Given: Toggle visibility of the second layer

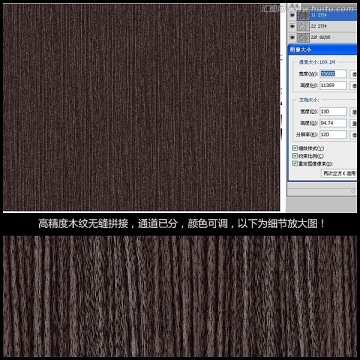Looking at the screenshot, I should (x=292, y=26).
